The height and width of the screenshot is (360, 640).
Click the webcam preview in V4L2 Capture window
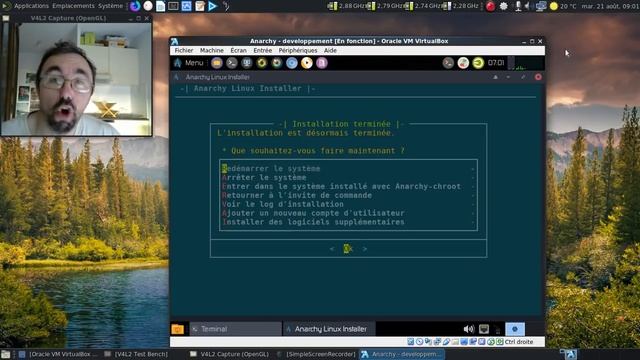click(77, 79)
